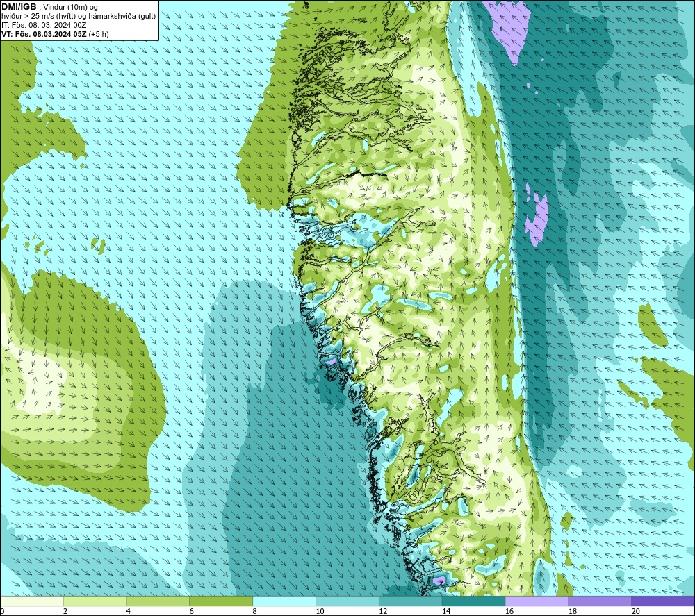Click the DMI/IGB title text
695x616 pixels.
point(19,7)
